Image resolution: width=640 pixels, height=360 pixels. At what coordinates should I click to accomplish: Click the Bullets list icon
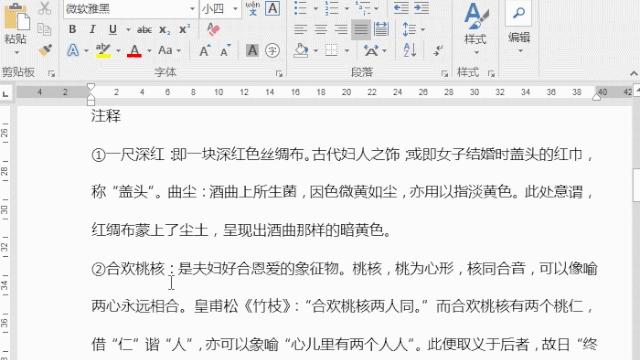point(300,8)
